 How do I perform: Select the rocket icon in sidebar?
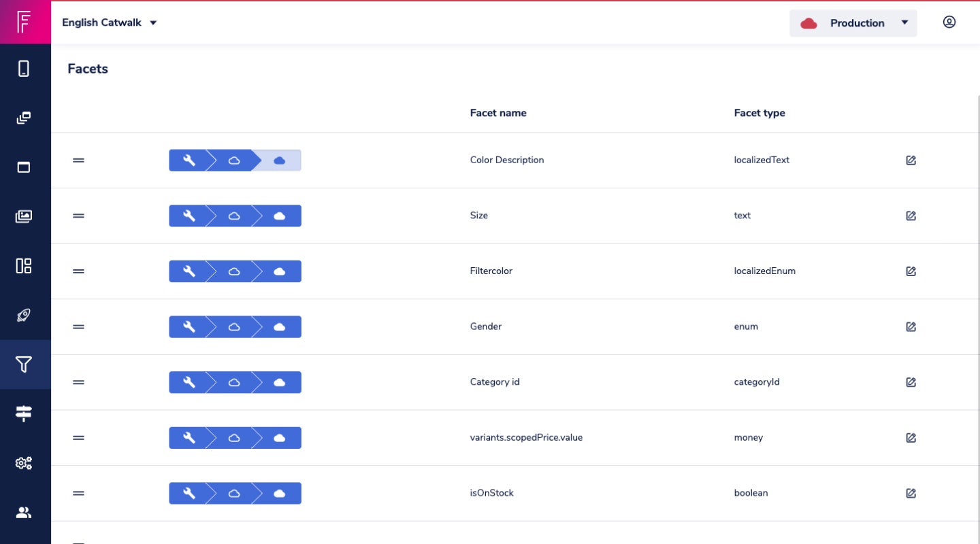24,315
